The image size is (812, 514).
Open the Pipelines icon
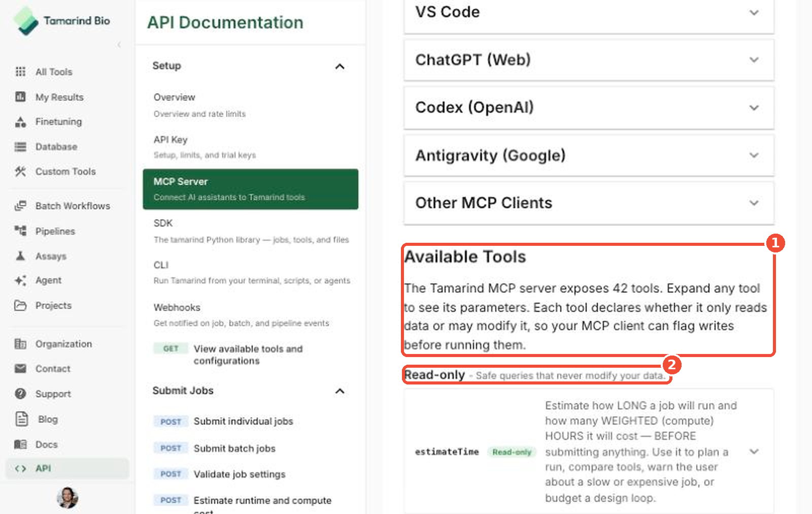point(20,231)
